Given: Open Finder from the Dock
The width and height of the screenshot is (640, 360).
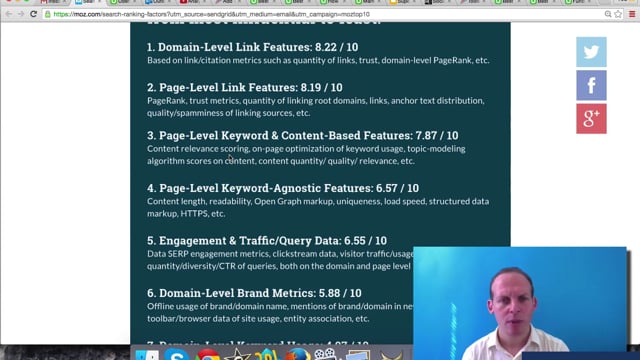Looking at the screenshot, I should pos(147,355).
